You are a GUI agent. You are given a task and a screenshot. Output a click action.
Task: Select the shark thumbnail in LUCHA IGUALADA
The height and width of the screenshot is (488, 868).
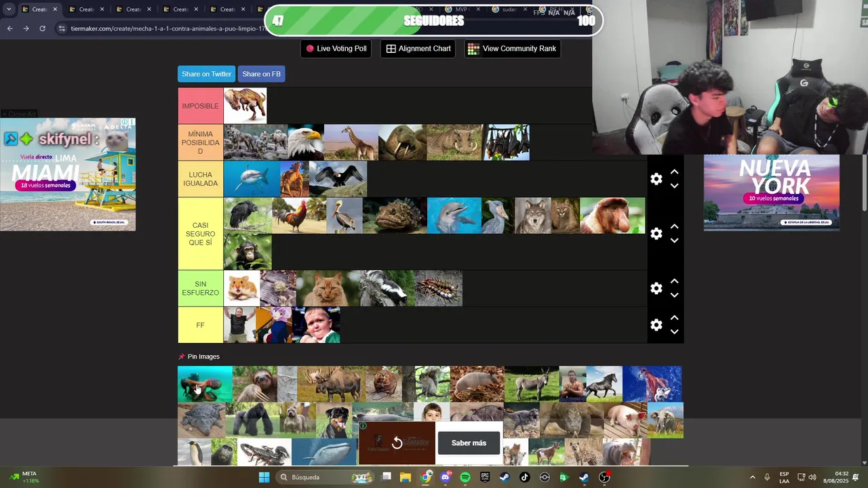tap(252, 179)
